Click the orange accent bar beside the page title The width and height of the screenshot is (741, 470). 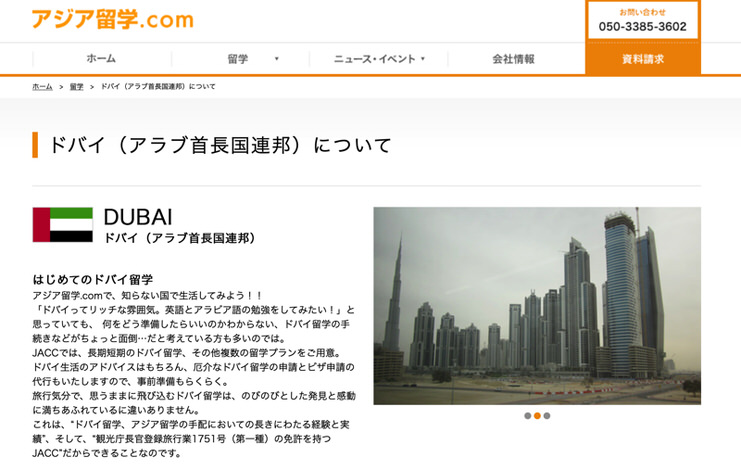pyautogui.click(x=35, y=145)
